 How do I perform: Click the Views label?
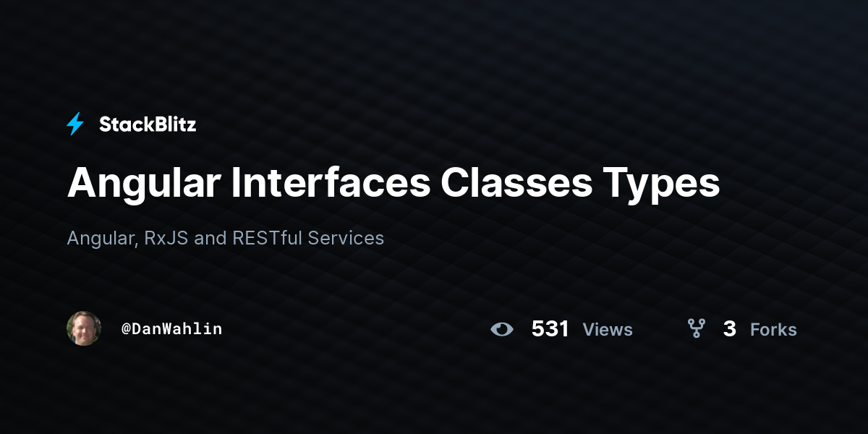(608, 330)
